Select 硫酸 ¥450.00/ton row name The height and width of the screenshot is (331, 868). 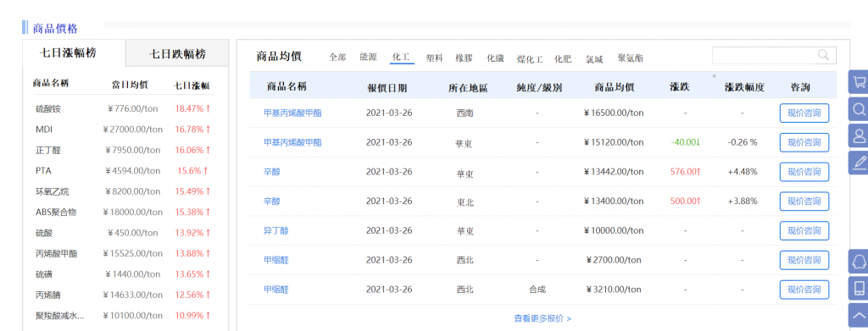pyautogui.click(x=43, y=233)
